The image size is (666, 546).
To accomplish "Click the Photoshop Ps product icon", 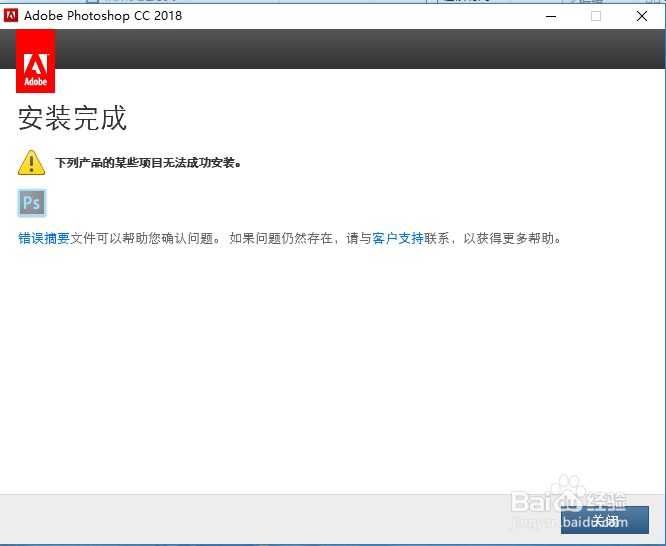I will (32, 203).
